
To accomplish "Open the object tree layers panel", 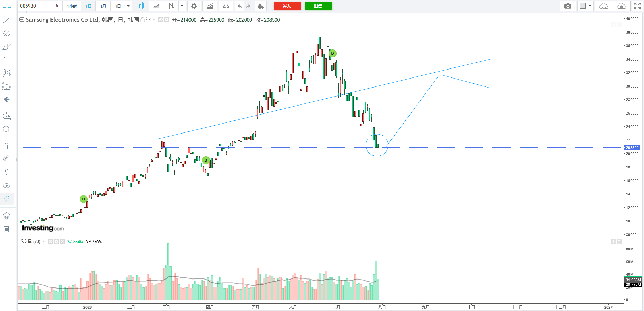I will click(7, 216).
